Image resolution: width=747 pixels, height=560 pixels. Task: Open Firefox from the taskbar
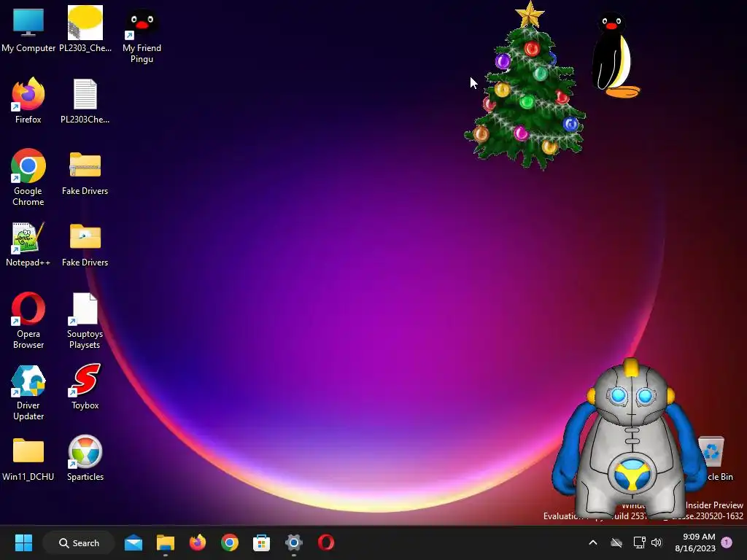(197, 542)
